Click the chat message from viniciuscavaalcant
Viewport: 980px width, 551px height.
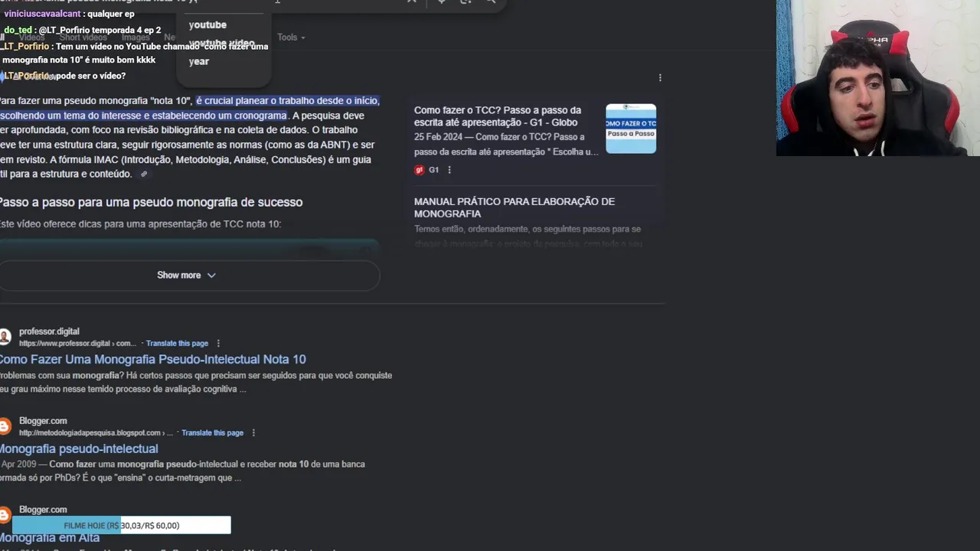point(67,14)
